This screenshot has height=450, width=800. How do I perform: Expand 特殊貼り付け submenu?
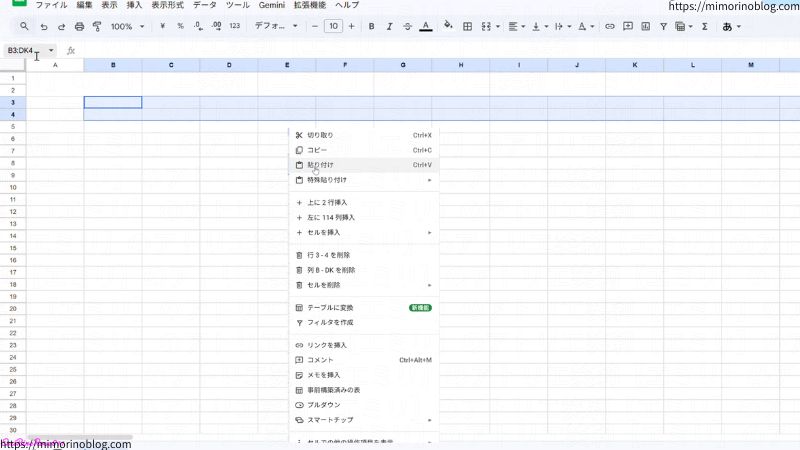click(364, 180)
